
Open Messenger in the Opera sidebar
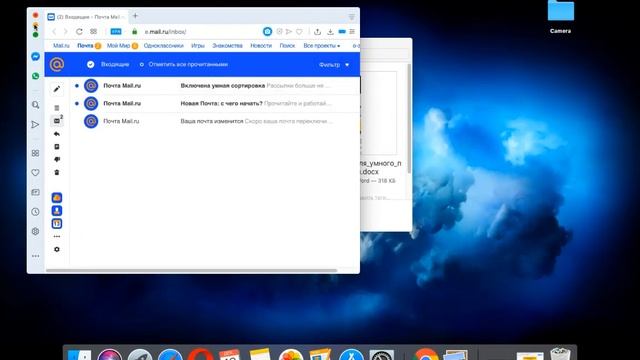tap(36, 57)
